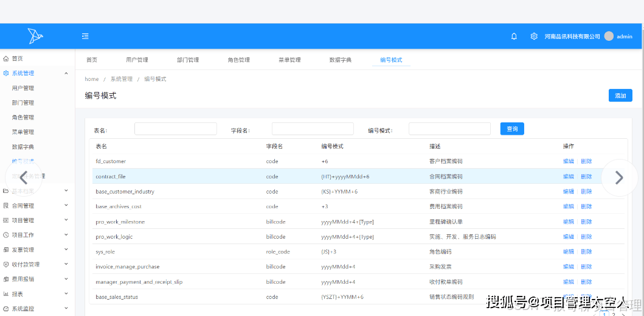Switch to the 用户管理 tab
The width and height of the screenshot is (644, 316).
(137, 60)
